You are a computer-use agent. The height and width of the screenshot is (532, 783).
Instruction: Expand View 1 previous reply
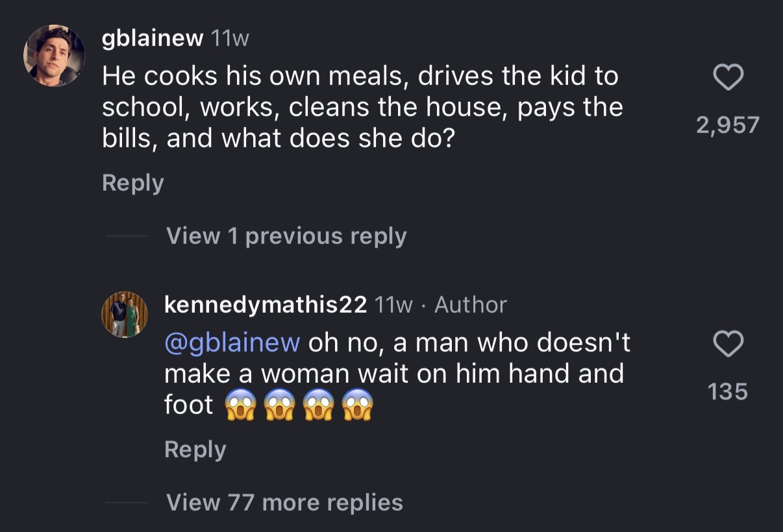pos(286,236)
